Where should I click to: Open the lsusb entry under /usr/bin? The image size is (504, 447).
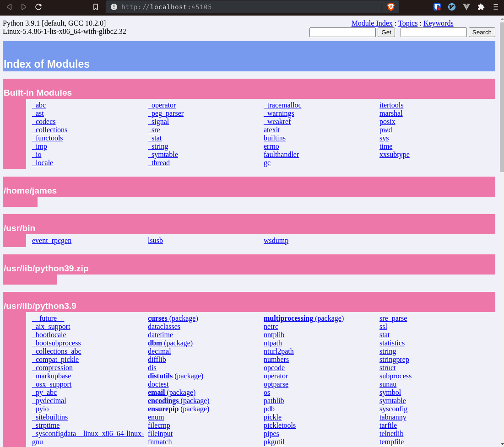pos(155,240)
